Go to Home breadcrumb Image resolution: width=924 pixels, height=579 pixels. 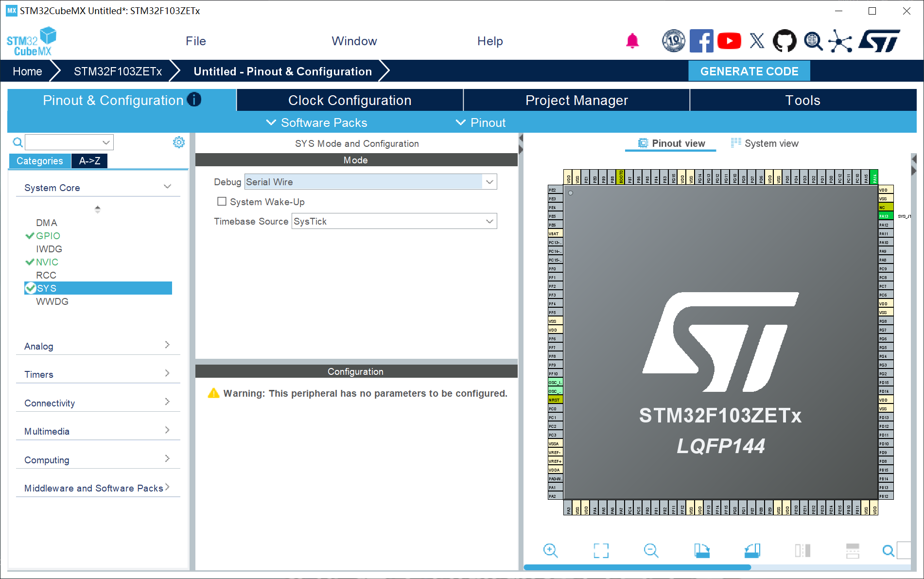pyautogui.click(x=27, y=71)
